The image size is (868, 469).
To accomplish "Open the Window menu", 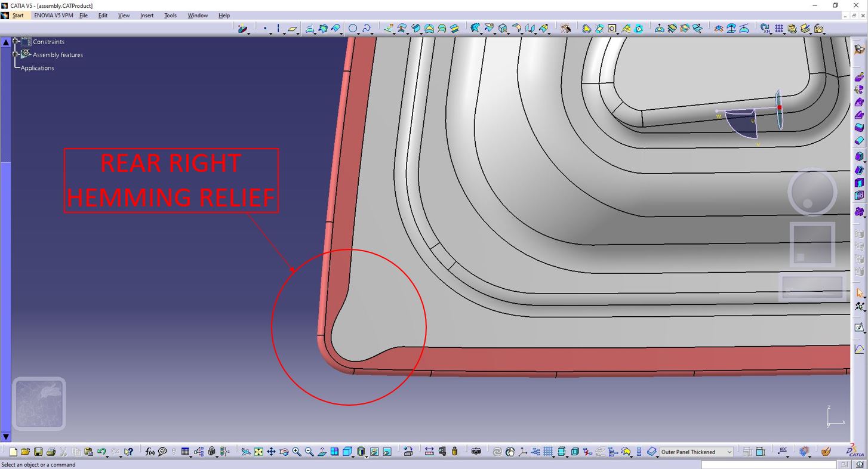I will 198,16.
